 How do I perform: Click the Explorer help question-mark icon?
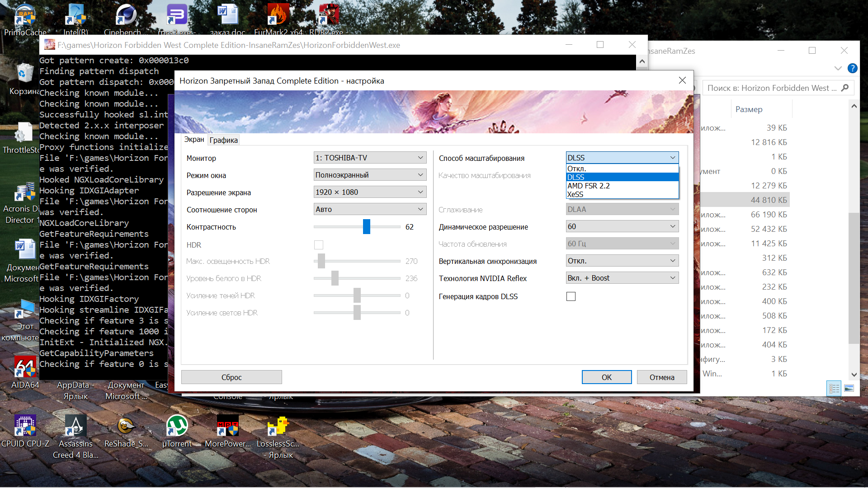(x=852, y=68)
